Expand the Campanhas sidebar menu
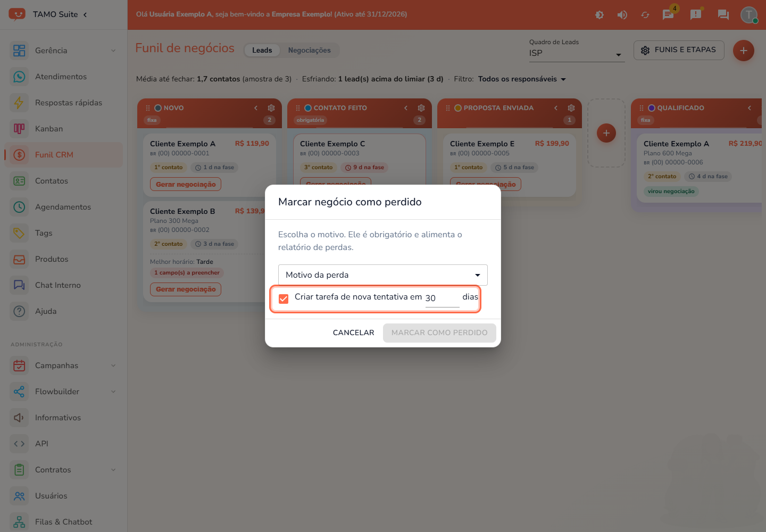766x532 pixels. click(64, 365)
